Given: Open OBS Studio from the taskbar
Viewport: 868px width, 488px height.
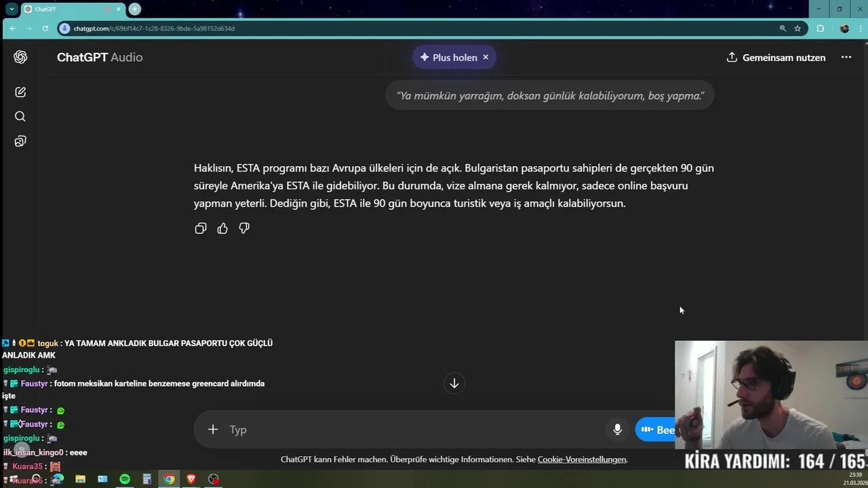Looking at the screenshot, I should [214, 479].
